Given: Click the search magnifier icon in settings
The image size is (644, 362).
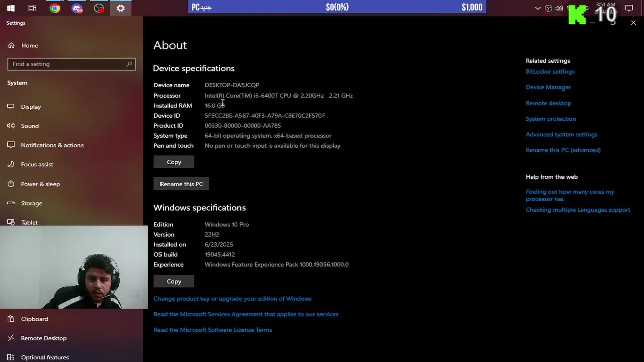Looking at the screenshot, I should (x=129, y=64).
